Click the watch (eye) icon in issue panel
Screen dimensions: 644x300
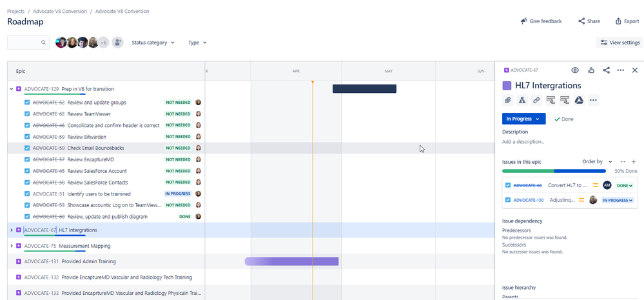pyautogui.click(x=575, y=70)
